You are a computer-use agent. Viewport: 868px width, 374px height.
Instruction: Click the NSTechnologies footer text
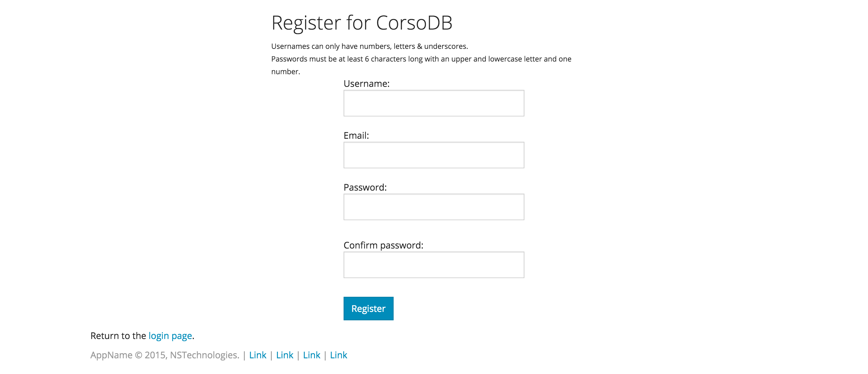coord(205,355)
